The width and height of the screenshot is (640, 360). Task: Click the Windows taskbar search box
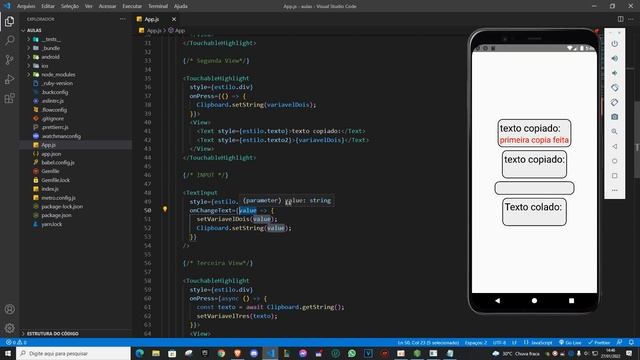(x=73, y=353)
